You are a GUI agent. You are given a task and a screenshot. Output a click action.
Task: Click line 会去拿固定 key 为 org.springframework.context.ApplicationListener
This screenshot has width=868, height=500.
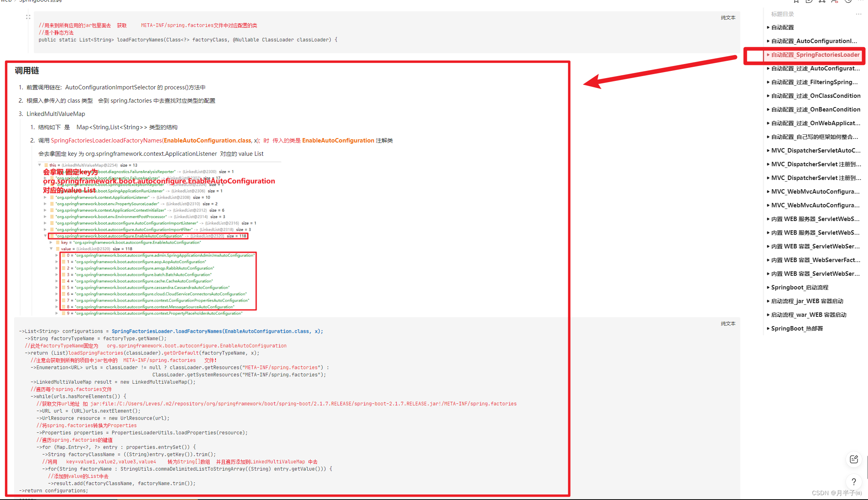[151, 154]
